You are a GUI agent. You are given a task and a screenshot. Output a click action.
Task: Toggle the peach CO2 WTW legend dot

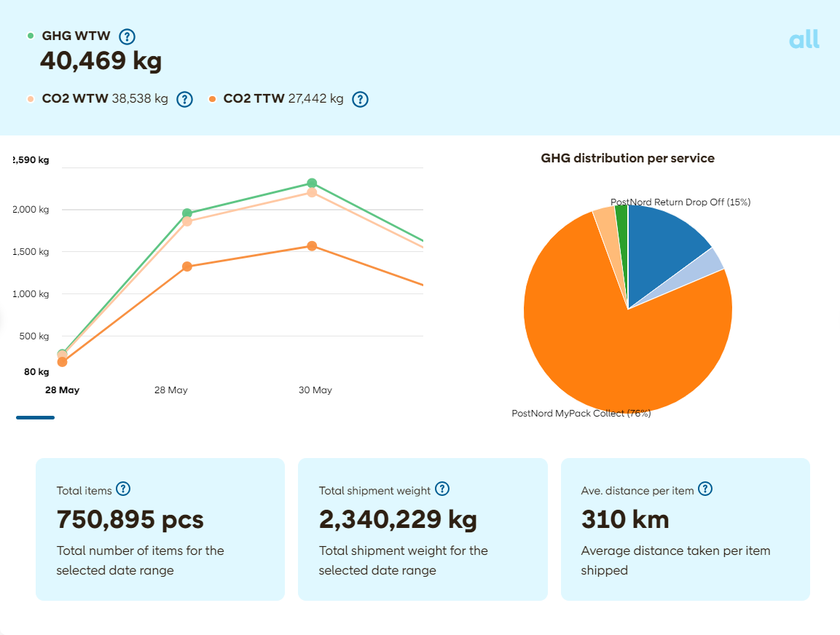point(31,99)
